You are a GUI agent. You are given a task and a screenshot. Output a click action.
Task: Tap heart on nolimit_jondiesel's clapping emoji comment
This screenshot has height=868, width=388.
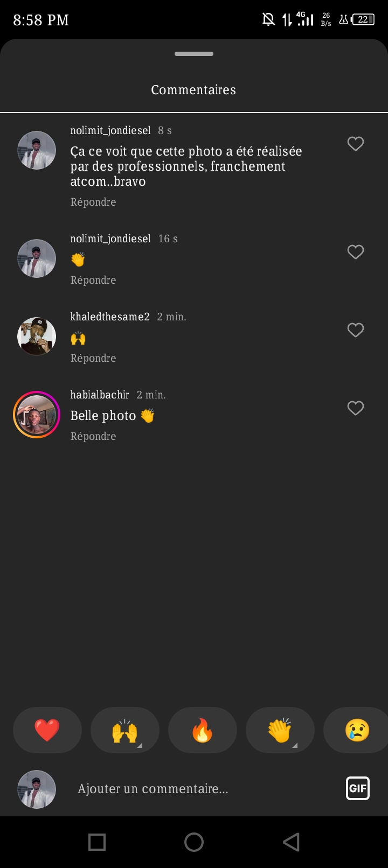tap(355, 252)
